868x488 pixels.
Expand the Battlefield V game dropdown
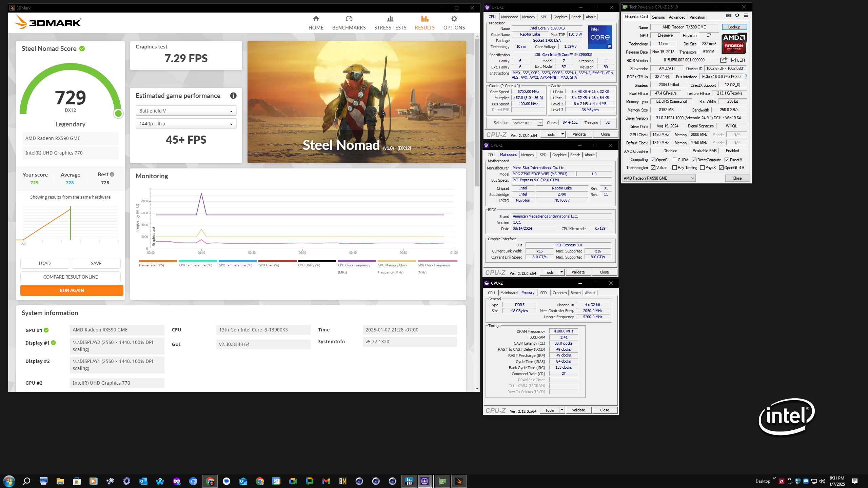186,111
